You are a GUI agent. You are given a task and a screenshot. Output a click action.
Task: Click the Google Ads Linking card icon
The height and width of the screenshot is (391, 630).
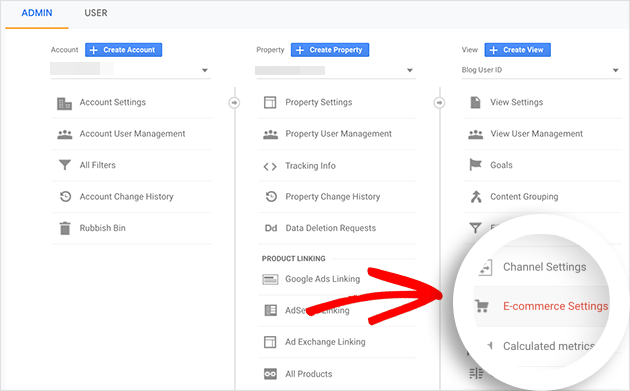click(270, 279)
